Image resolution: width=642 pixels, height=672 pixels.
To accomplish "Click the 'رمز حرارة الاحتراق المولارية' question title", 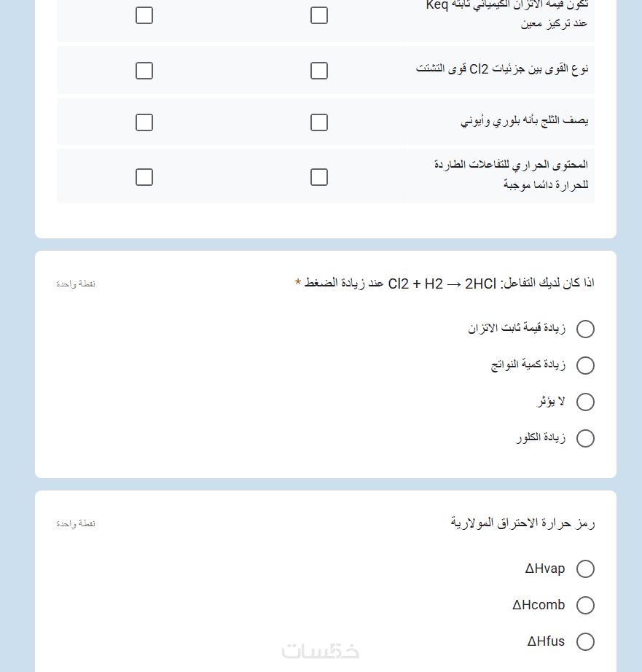I will point(522,523).
